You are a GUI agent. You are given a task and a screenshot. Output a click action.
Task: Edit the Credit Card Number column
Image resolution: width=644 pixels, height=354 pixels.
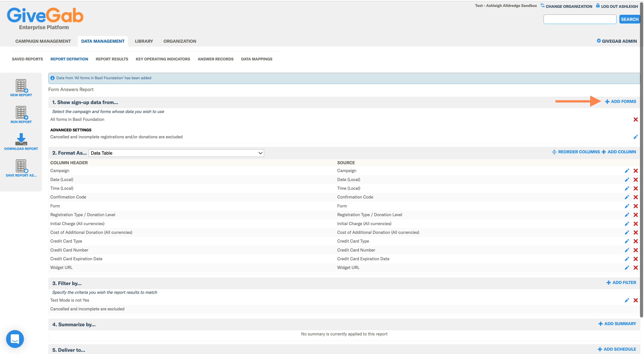tap(627, 250)
